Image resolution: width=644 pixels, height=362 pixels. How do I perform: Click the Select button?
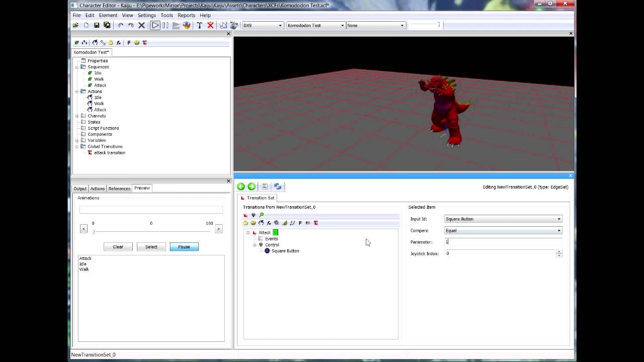(151, 247)
